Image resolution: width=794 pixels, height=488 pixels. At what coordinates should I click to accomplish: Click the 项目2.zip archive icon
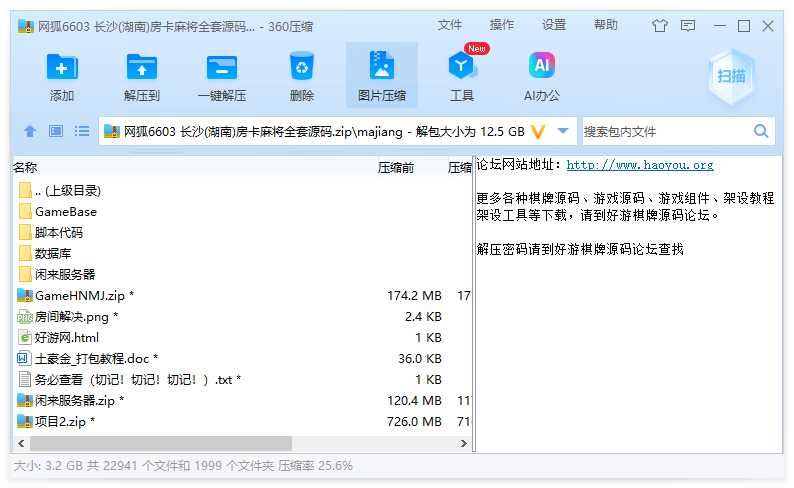tap(25, 421)
